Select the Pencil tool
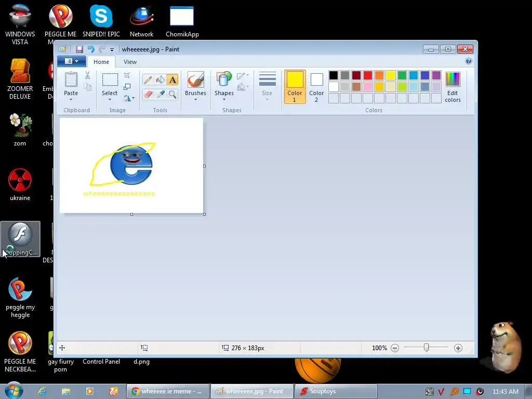The height and width of the screenshot is (399, 532). pyautogui.click(x=148, y=79)
